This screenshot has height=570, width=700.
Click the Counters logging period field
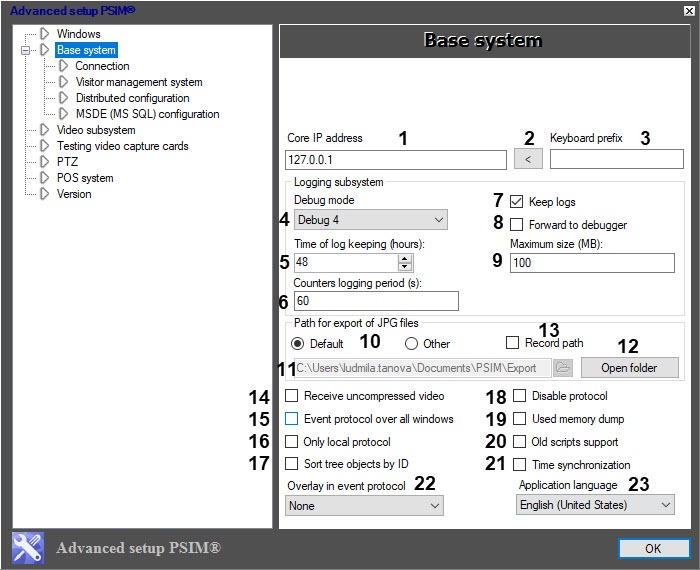click(x=376, y=301)
